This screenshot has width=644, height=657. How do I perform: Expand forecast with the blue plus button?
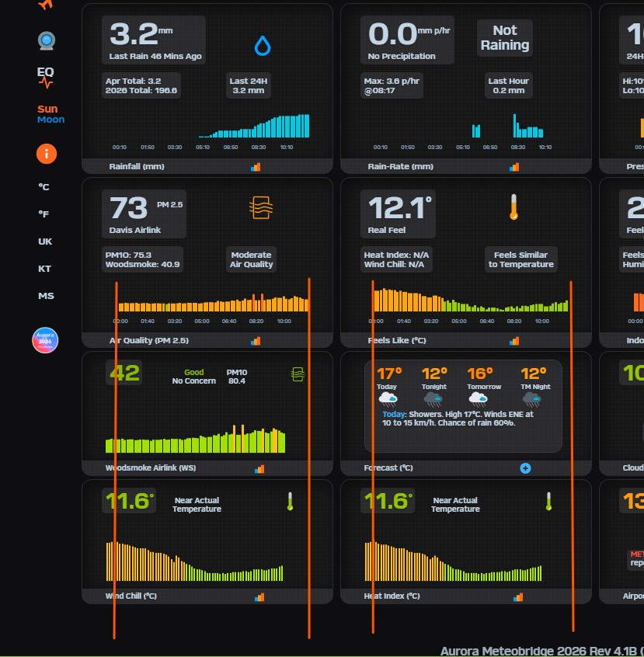point(525,468)
